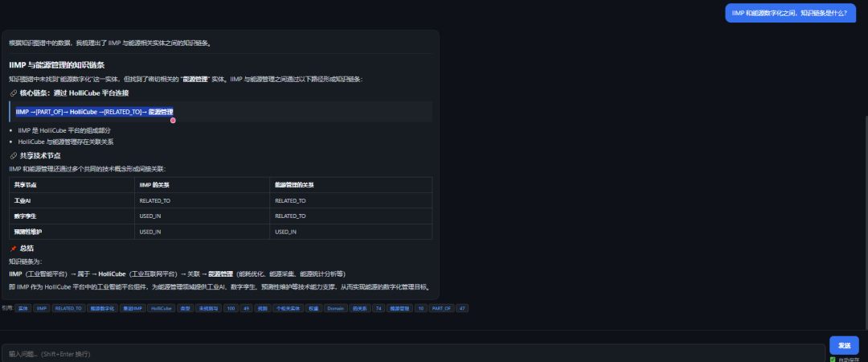Click the 74 citation tag
This screenshot has width=868, height=362.
point(379,308)
